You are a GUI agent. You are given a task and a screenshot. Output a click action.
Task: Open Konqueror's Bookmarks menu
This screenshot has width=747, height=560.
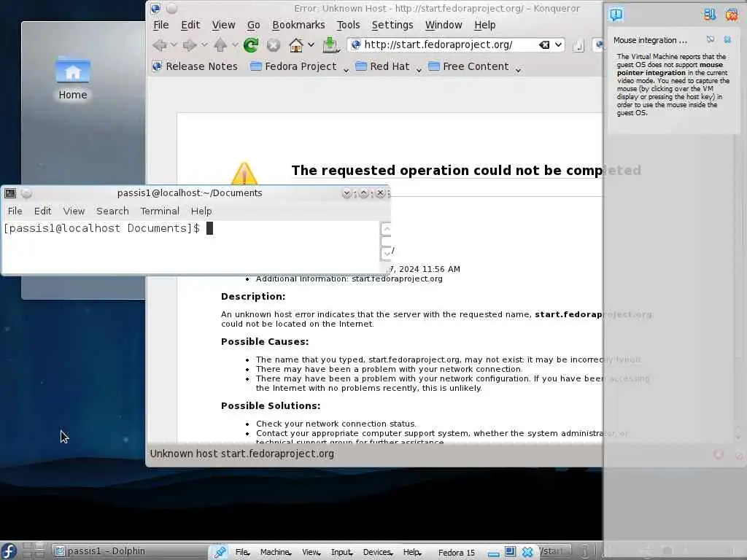[x=298, y=25]
